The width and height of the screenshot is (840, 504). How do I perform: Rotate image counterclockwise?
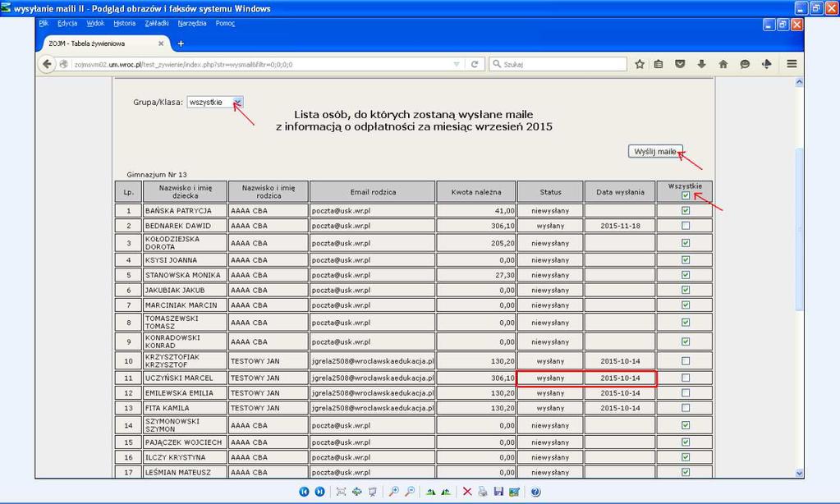click(446, 491)
